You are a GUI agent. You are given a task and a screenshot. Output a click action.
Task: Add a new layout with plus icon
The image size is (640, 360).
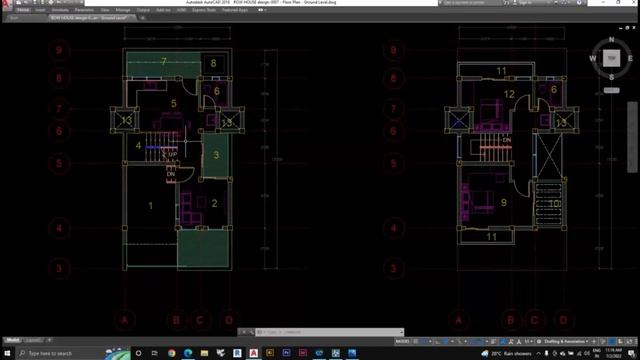click(49, 340)
